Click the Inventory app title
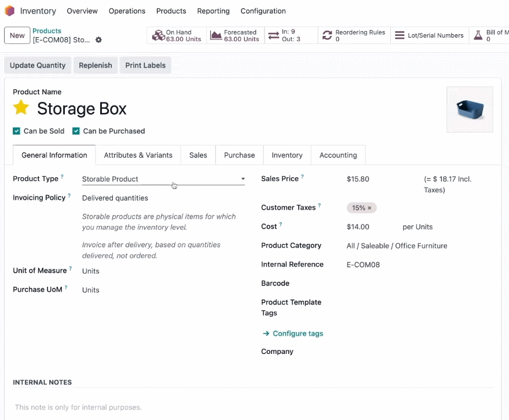Viewport: 509px width, 420px height. [38, 11]
